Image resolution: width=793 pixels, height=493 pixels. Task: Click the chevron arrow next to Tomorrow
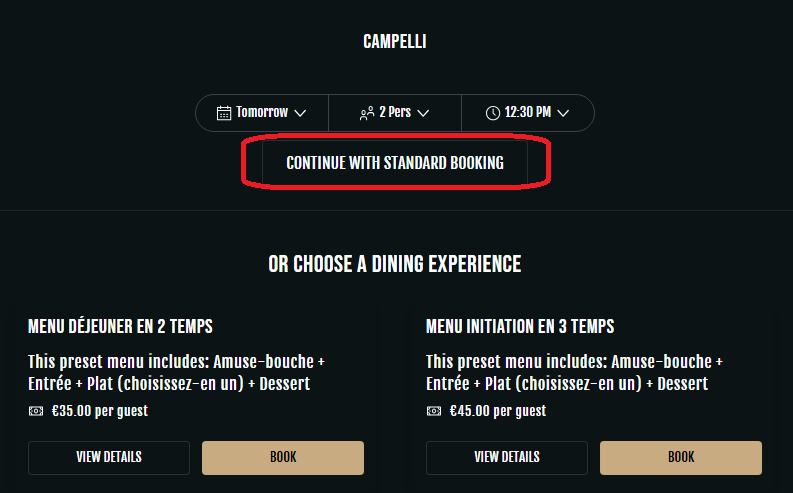pos(300,113)
